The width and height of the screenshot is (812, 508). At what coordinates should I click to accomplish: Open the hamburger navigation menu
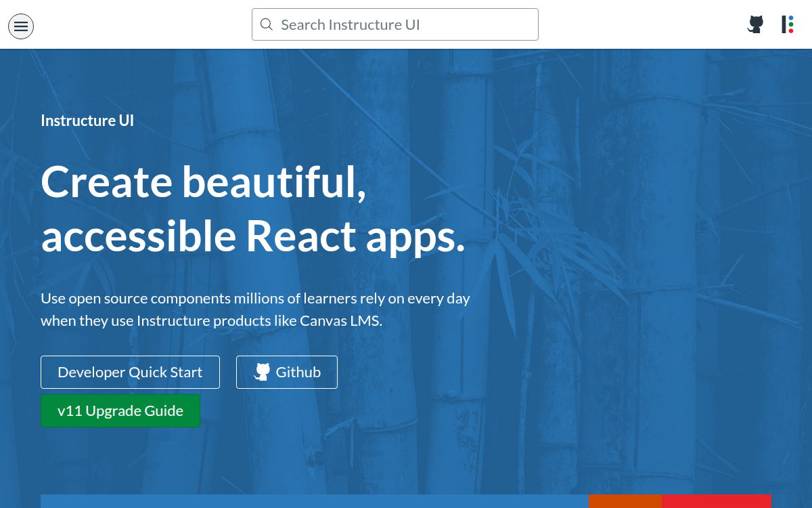click(x=21, y=26)
